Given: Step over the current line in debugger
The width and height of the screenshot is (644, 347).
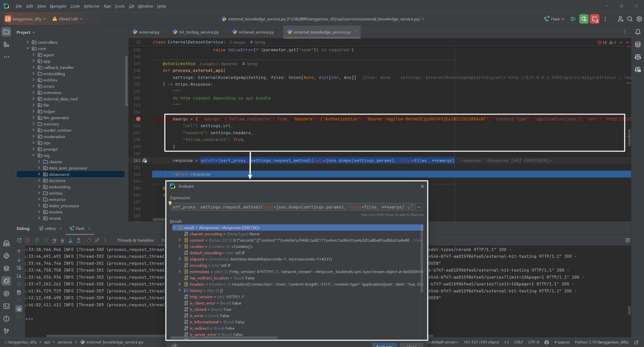Looking at the screenshot, I should 54,240.
